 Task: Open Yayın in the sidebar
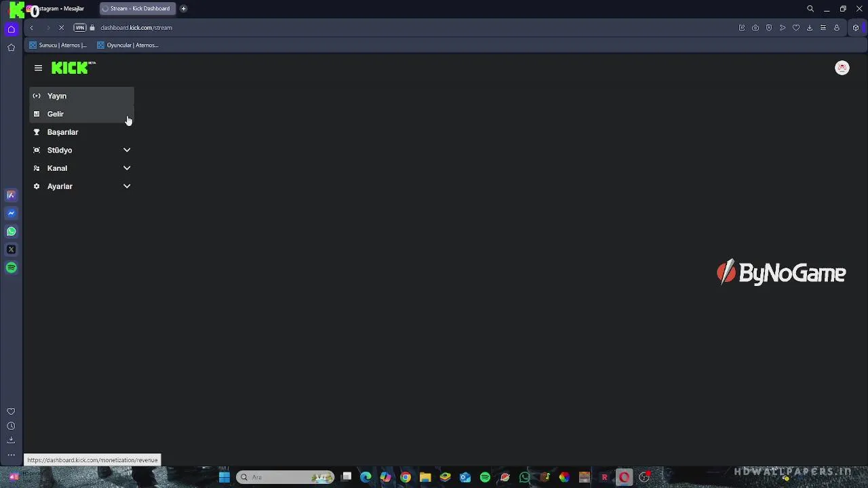(81, 96)
